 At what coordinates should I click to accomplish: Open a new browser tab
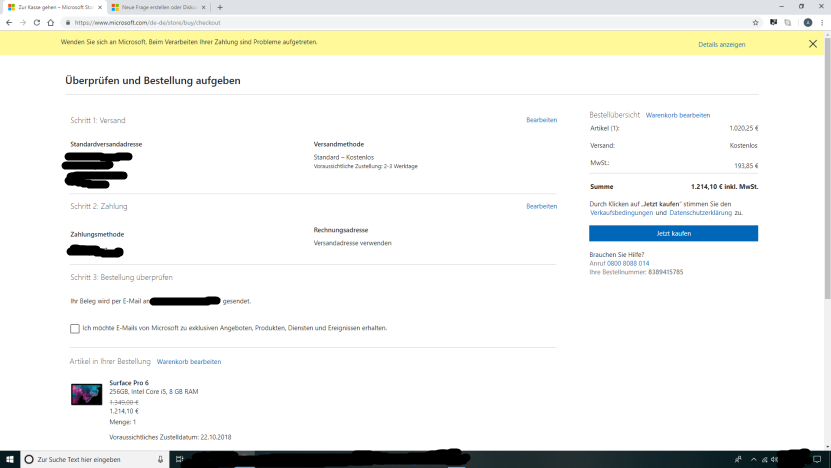coord(220,7)
